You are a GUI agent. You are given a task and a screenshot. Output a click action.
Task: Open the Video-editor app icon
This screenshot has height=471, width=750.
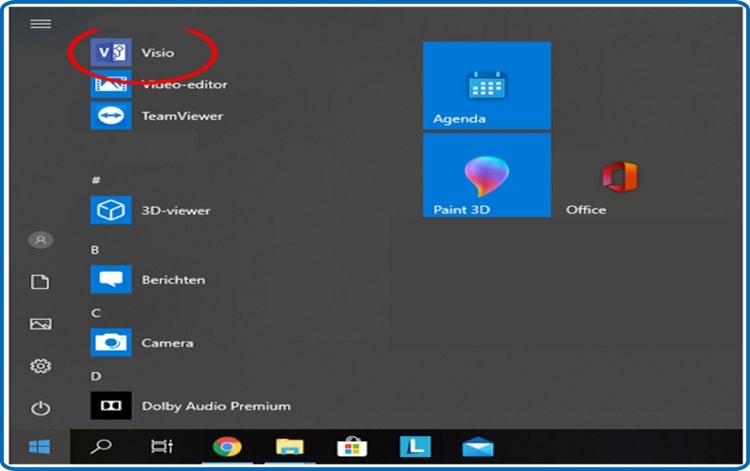pos(111,84)
